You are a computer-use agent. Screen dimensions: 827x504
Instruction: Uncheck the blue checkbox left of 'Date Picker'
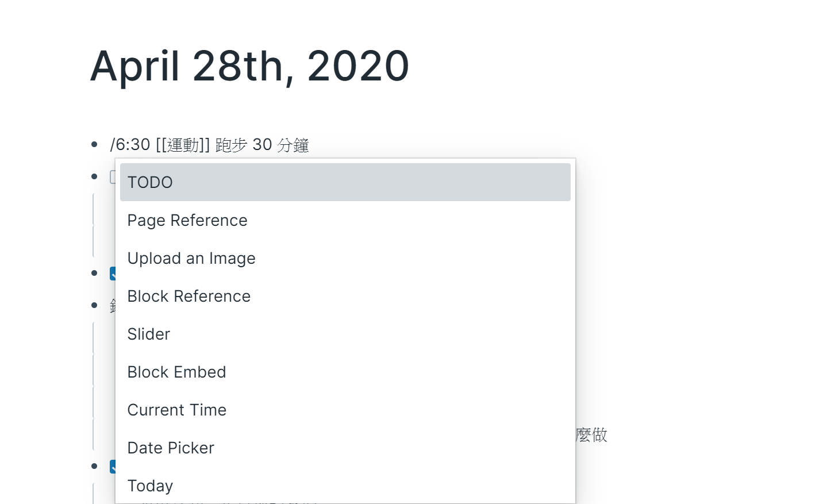113,466
